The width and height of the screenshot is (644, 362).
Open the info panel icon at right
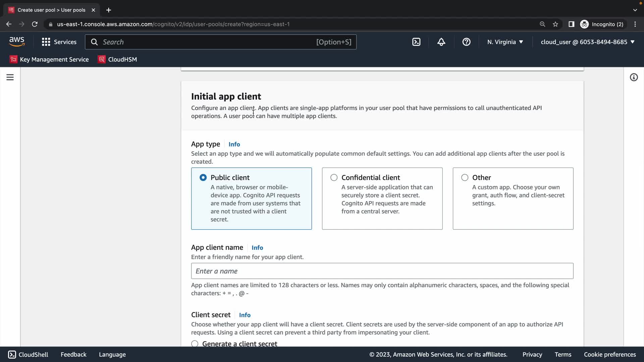tap(634, 77)
